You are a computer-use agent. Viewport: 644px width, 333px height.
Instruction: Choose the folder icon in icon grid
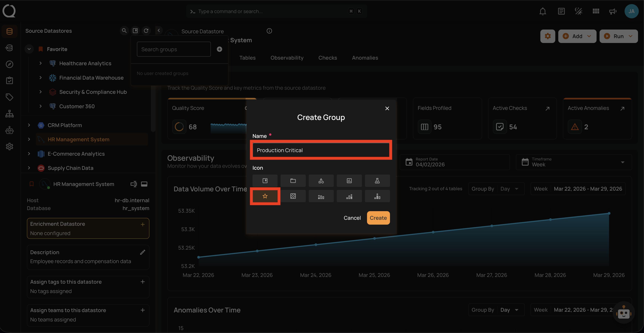pos(293,181)
